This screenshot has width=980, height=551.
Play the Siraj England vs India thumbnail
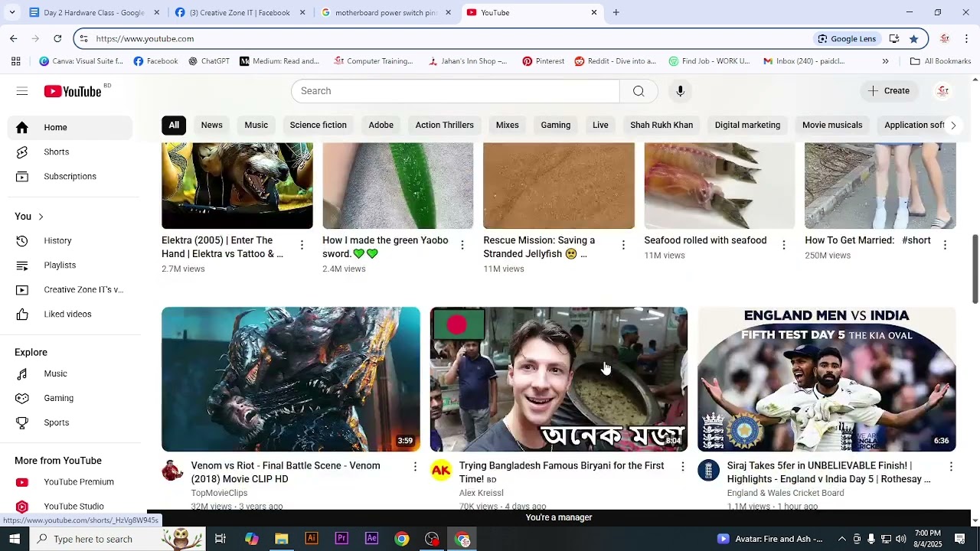click(827, 380)
